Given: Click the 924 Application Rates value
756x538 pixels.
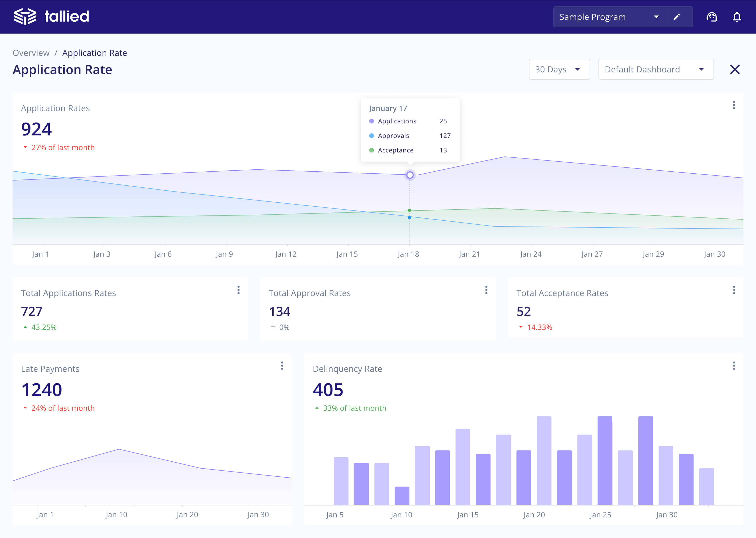Looking at the screenshot, I should tap(36, 129).
